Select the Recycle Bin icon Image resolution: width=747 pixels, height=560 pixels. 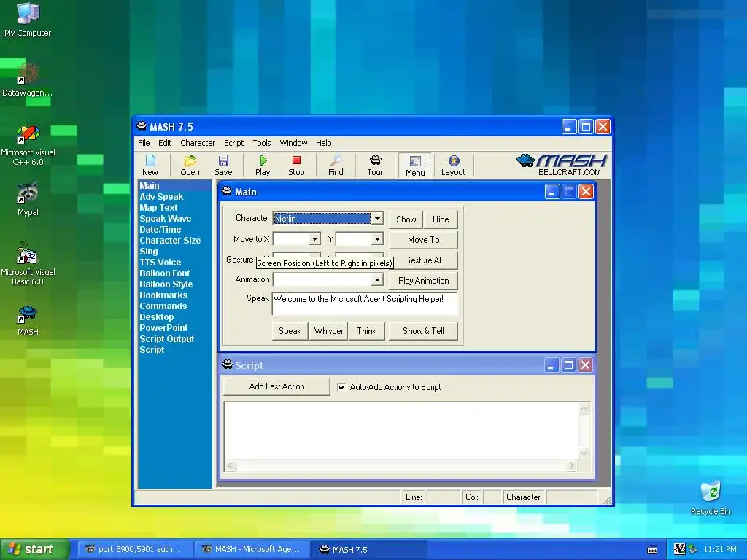[x=711, y=498]
